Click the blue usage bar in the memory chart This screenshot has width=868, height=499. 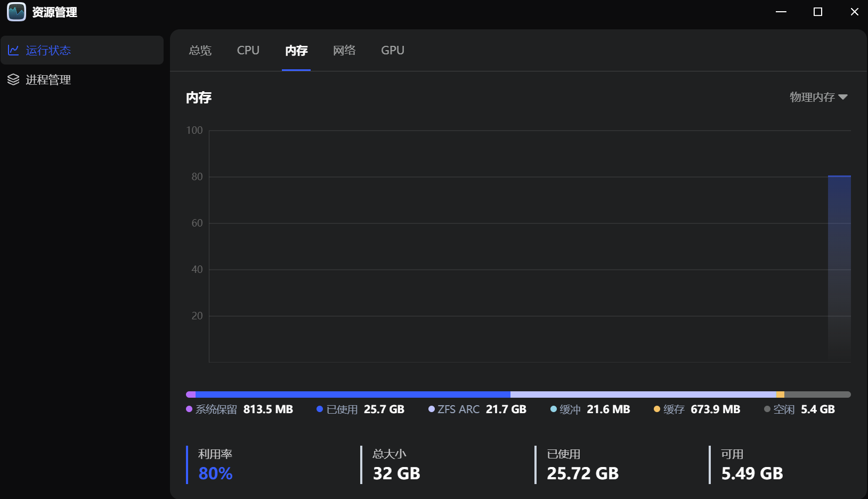tap(839, 269)
